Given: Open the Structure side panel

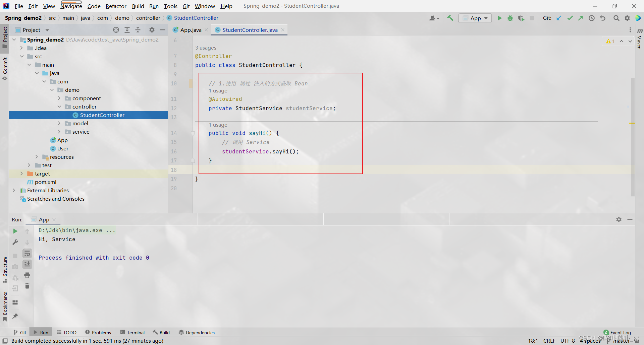Looking at the screenshot, I should pos(5,270).
